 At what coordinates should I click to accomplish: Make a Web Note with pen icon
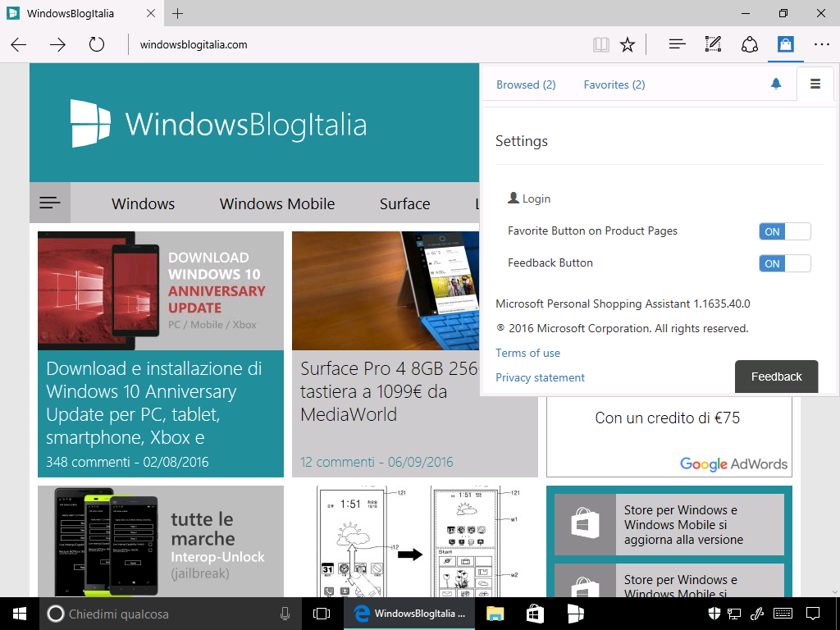pyautogui.click(x=713, y=44)
